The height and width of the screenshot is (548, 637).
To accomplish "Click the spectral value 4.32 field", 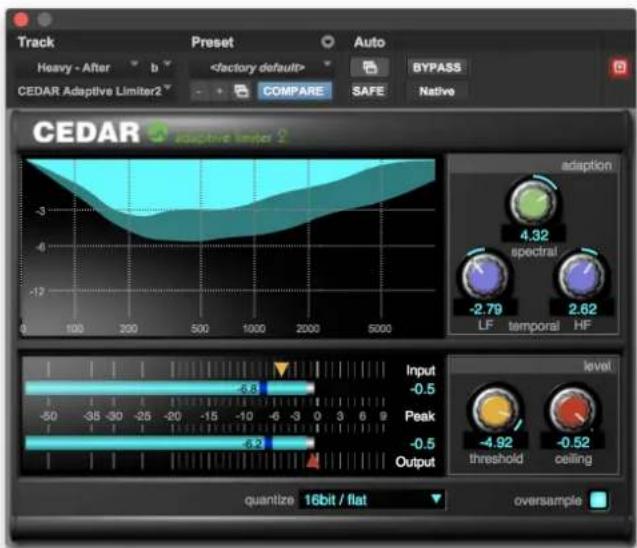I will coord(534,235).
